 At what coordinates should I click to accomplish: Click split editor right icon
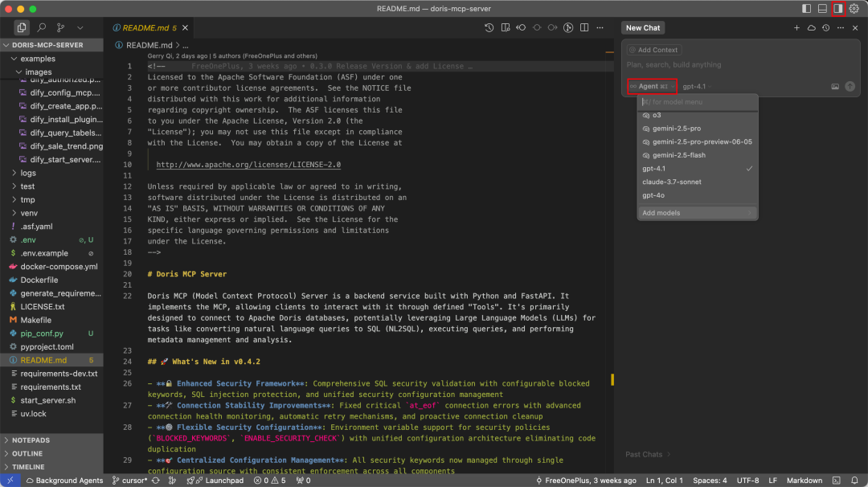click(x=584, y=27)
